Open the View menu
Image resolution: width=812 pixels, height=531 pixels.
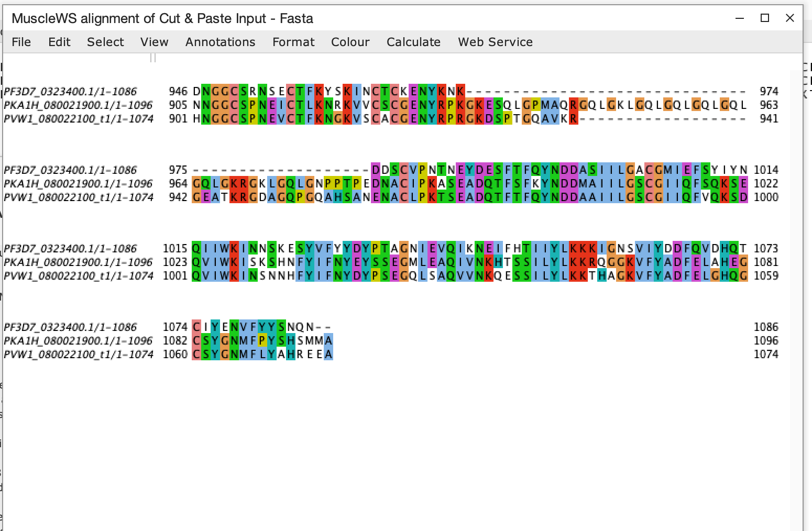[154, 42]
